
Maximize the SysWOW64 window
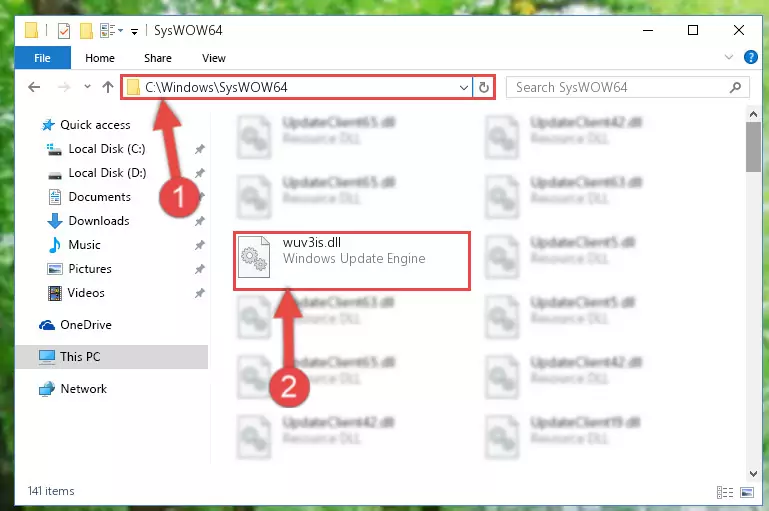[x=693, y=30]
